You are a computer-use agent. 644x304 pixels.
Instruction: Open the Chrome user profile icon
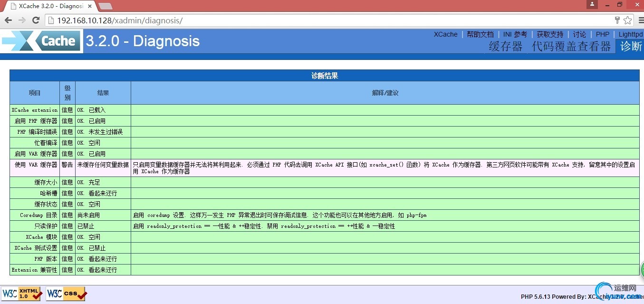click(x=592, y=4)
